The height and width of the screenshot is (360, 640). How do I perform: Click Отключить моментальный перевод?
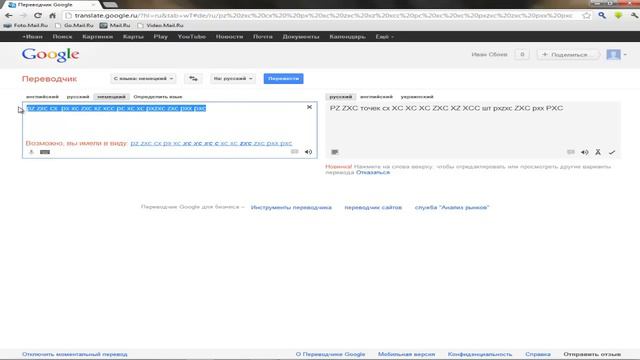(x=75, y=354)
